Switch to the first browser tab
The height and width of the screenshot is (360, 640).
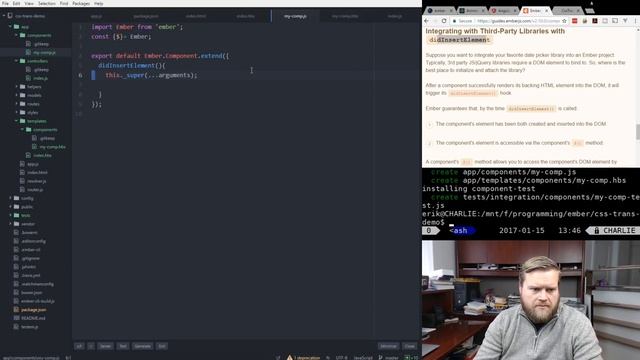click(440, 11)
